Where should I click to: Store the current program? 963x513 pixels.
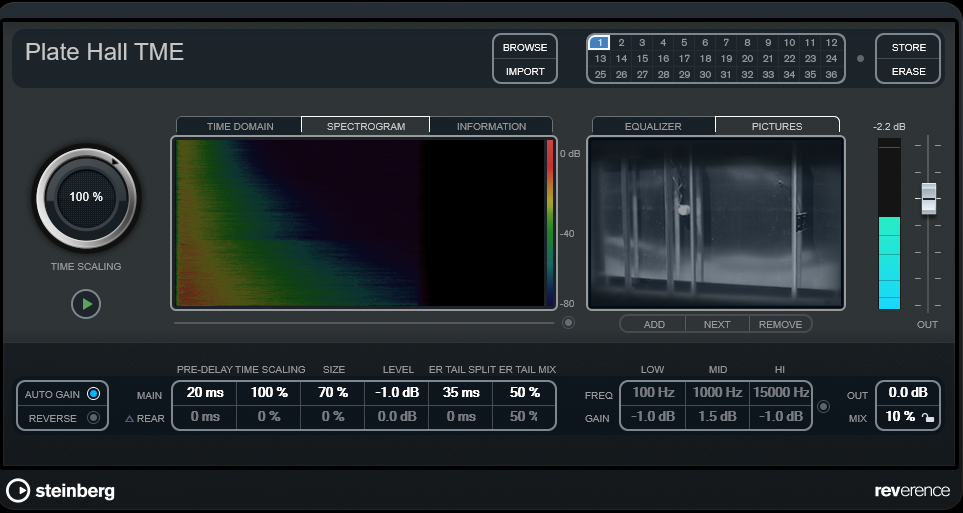908,47
